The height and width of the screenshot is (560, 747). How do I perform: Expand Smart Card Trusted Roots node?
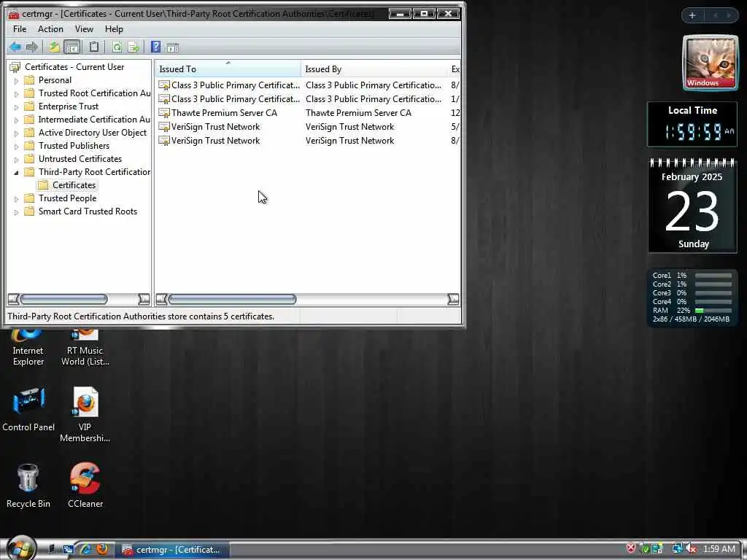[16, 212]
